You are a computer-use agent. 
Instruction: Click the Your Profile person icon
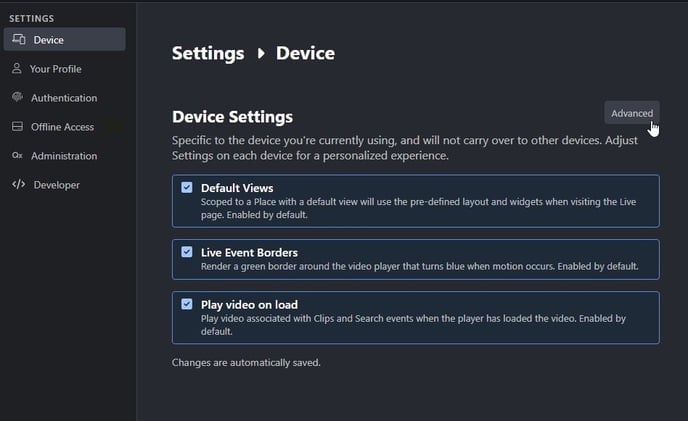[17, 68]
